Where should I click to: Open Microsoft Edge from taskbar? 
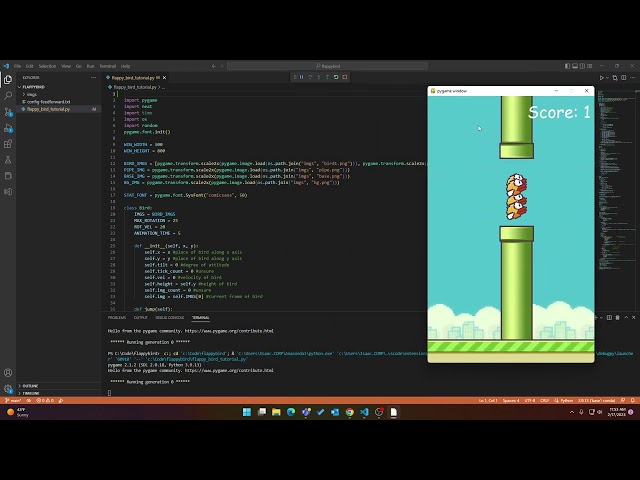tap(291, 412)
